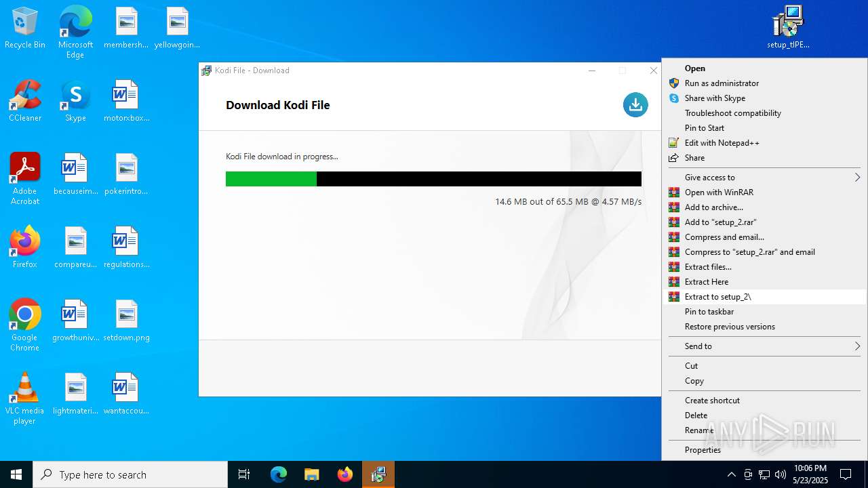Open CCleaner desktop shortcut
868x488 pixels.
[x=25, y=102]
